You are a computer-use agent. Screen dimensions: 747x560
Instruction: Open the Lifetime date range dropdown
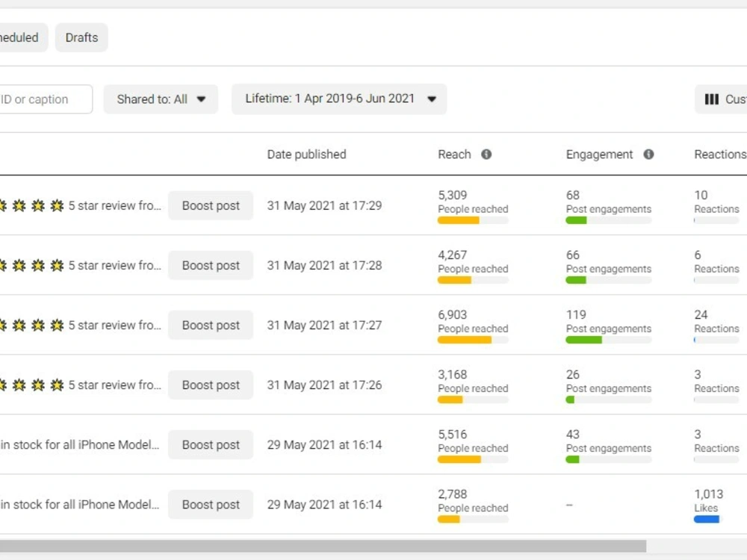[339, 99]
